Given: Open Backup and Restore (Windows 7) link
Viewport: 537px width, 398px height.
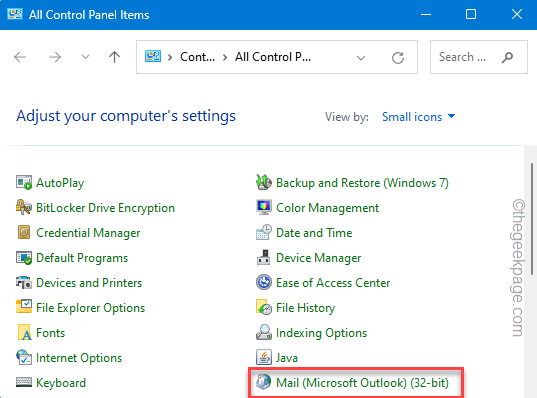Looking at the screenshot, I should click(x=362, y=183).
